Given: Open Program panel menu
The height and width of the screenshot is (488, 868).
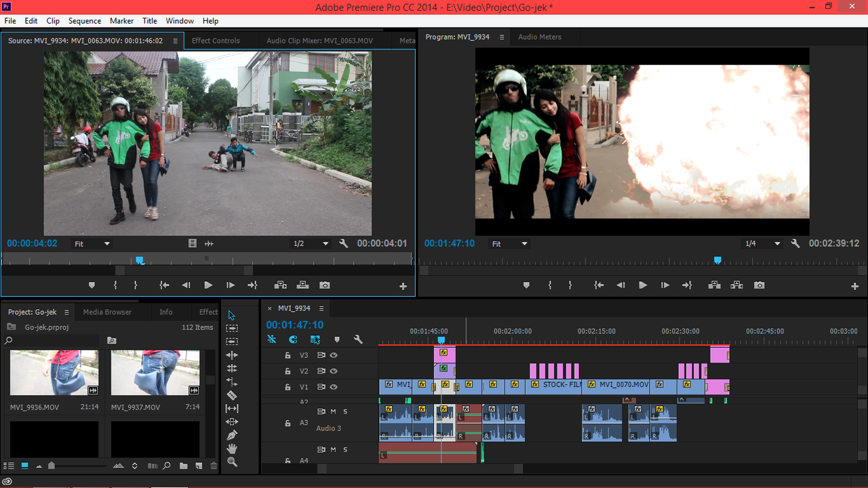Looking at the screenshot, I should click(x=502, y=37).
